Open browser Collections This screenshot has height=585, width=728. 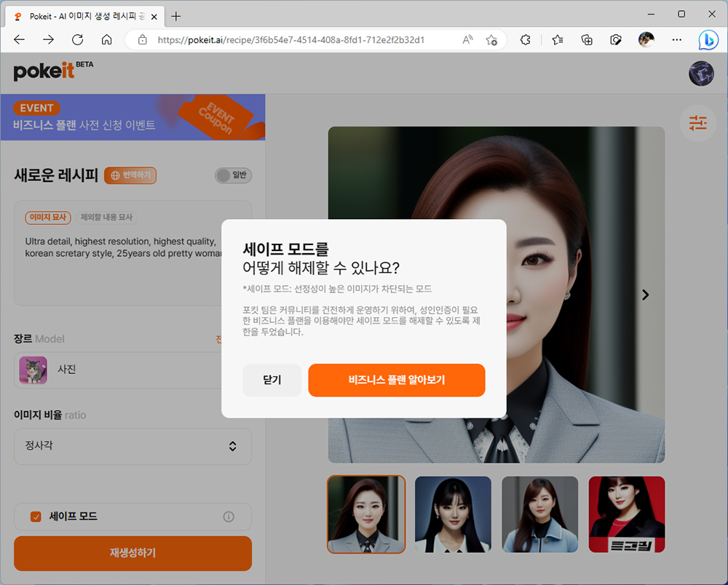tap(587, 40)
